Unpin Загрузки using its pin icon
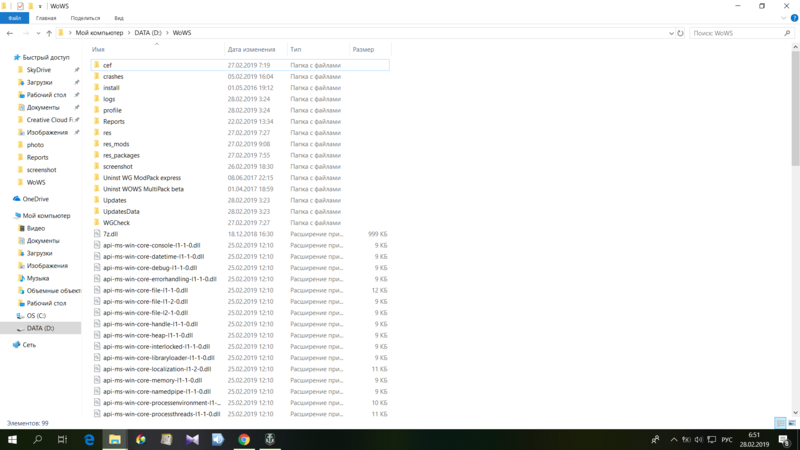 pos(77,82)
